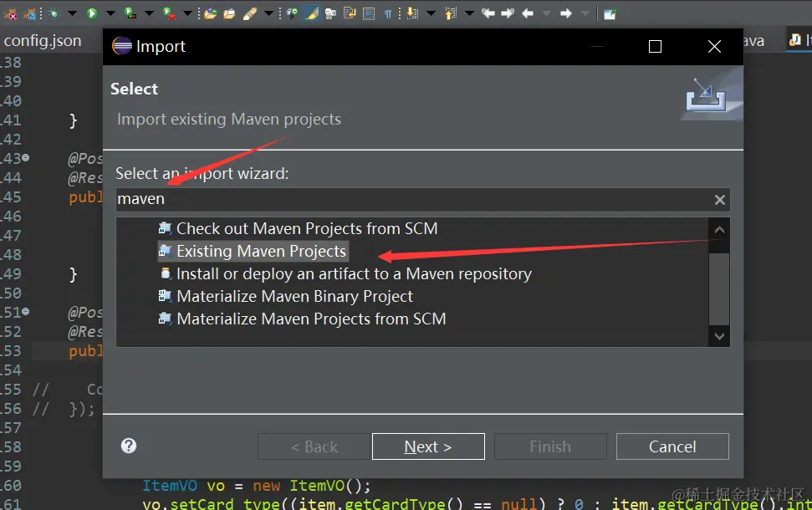Click the Next > button
This screenshot has width=812, height=510.
click(428, 446)
